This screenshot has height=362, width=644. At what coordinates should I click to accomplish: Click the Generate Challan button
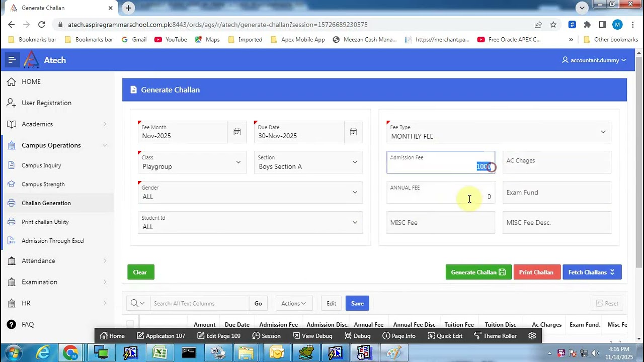pyautogui.click(x=478, y=272)
